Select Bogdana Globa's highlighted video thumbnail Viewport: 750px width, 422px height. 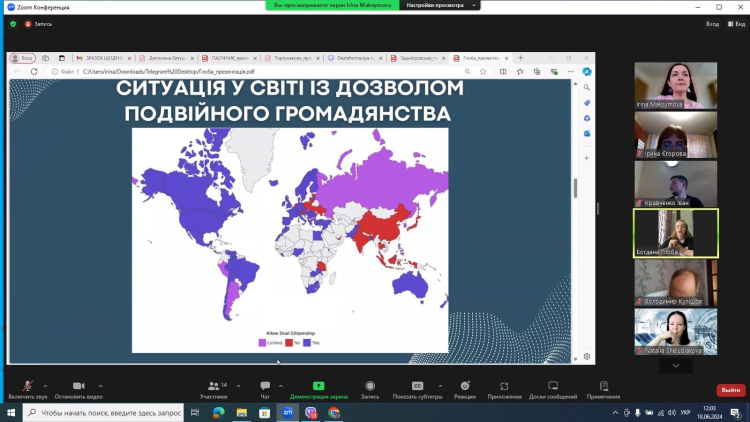pos(676,233)
